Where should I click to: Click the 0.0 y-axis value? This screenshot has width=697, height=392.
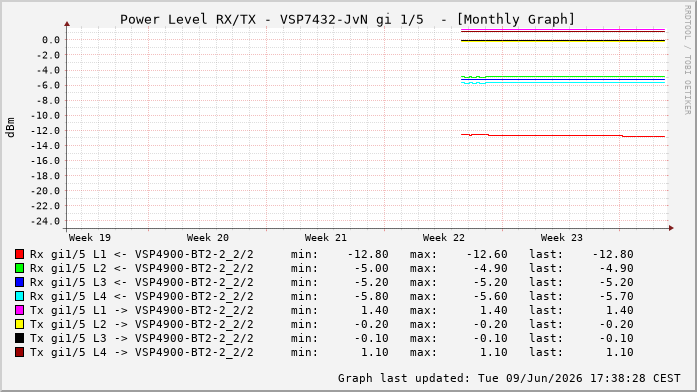(x=51, y=40)
